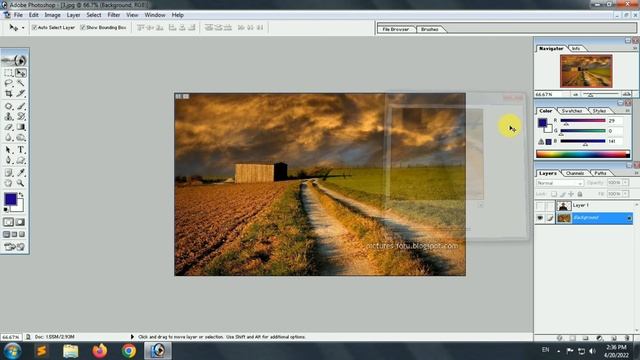Select the Dodge tool
Viewport: 640px width, 360px height.
pyautogui.click(x=21, y=138)
